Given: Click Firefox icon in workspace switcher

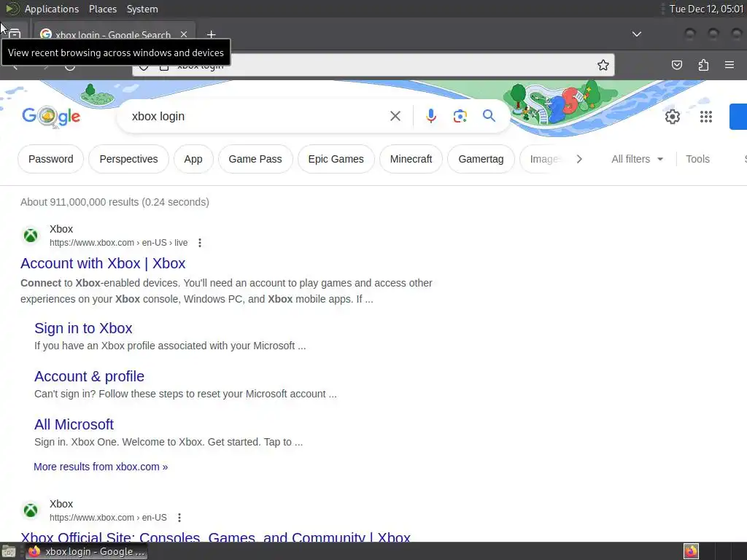Looking at the screenshot, I should [x=691, y=551].
